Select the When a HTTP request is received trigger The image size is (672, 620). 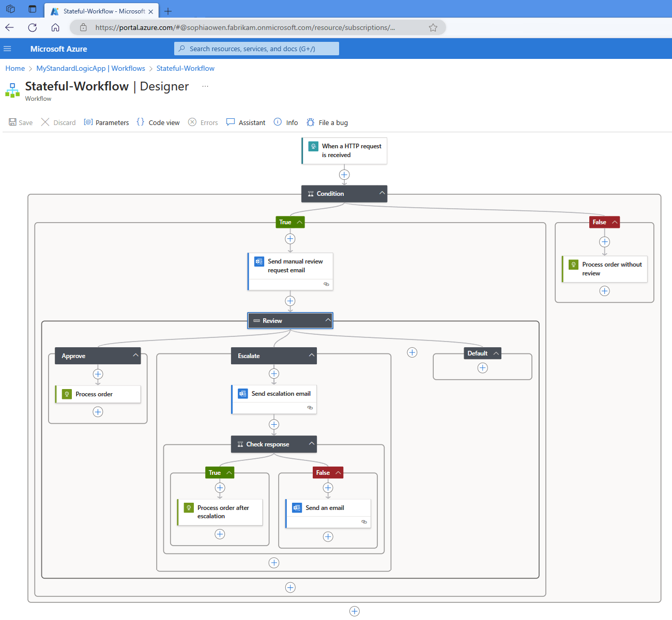pos(344,151)
